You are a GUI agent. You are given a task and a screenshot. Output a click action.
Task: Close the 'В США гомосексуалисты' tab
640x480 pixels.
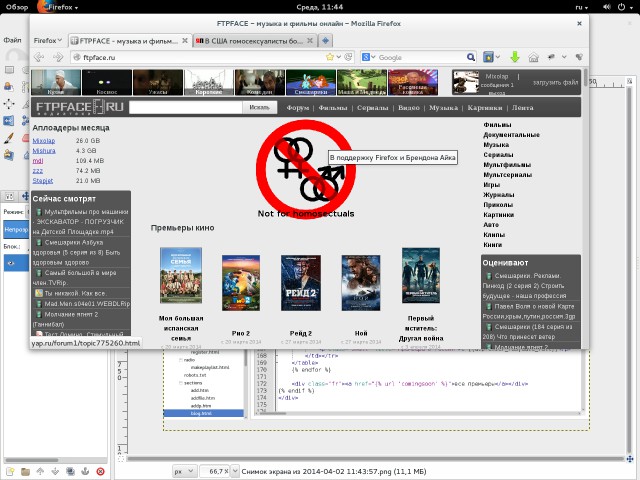click(310, 40)
